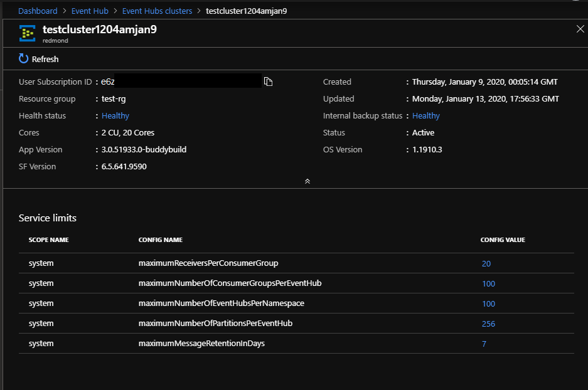The height and width of the screenshot is (390, 588).
Task: Open config value for maximumReceiversPerConsumerGroup
Action: (x=486, y=263)
